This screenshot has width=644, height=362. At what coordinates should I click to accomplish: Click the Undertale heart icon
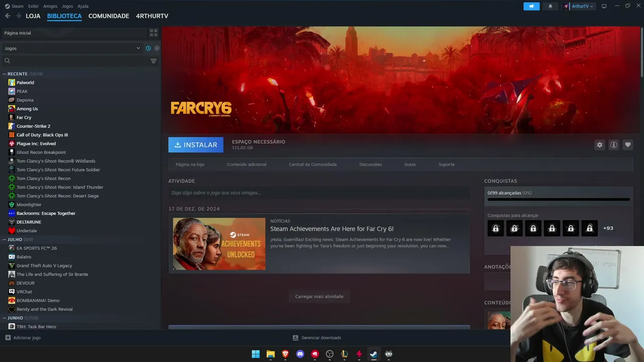[12, 231]
